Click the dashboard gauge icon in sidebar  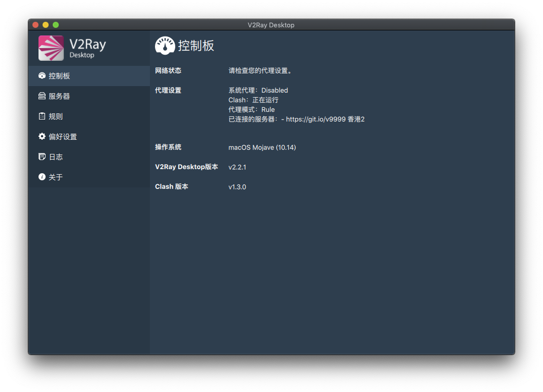point(42,76)
